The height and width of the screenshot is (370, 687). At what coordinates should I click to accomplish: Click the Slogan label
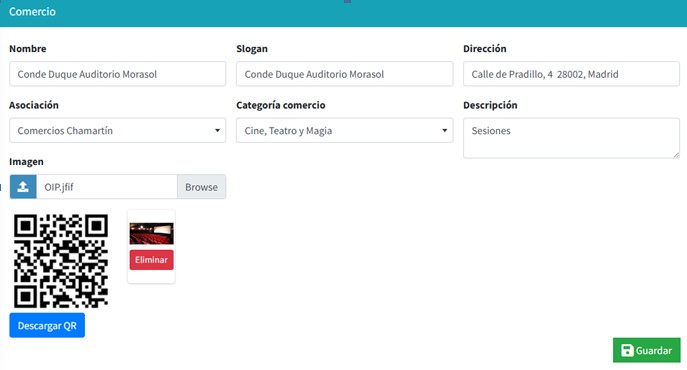click(x=252, y=49)
